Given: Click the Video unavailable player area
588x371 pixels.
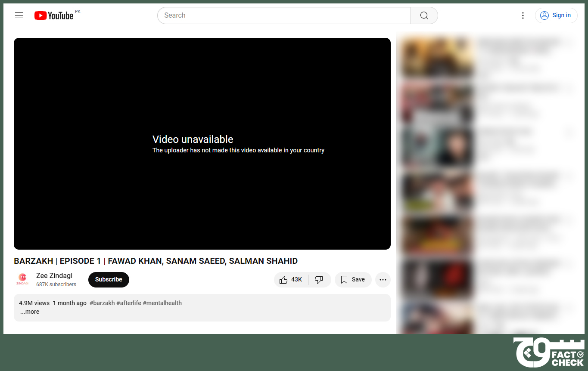Looking at the screenshot, I should click(202, 144).
